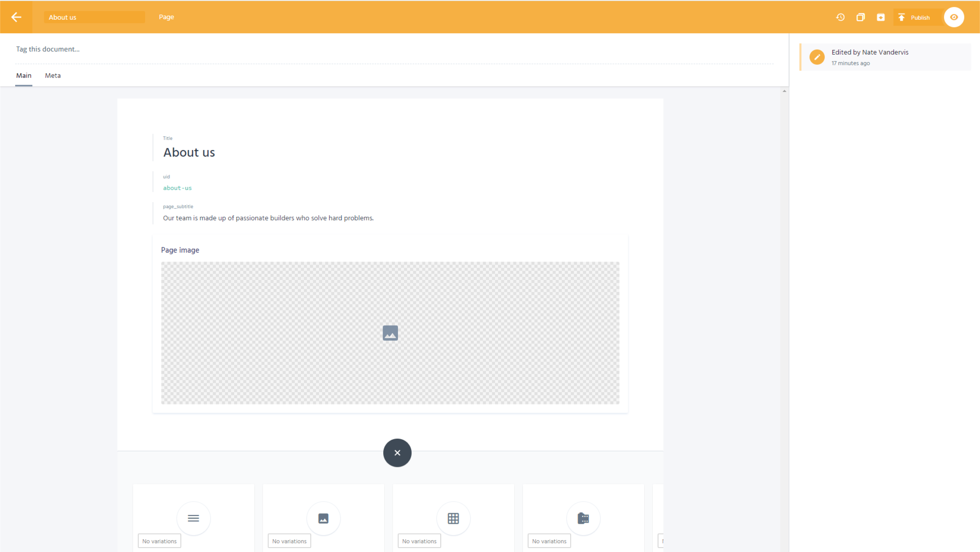Open first slice's No variations box
The image size is (980, 552).
coord(160,541)
